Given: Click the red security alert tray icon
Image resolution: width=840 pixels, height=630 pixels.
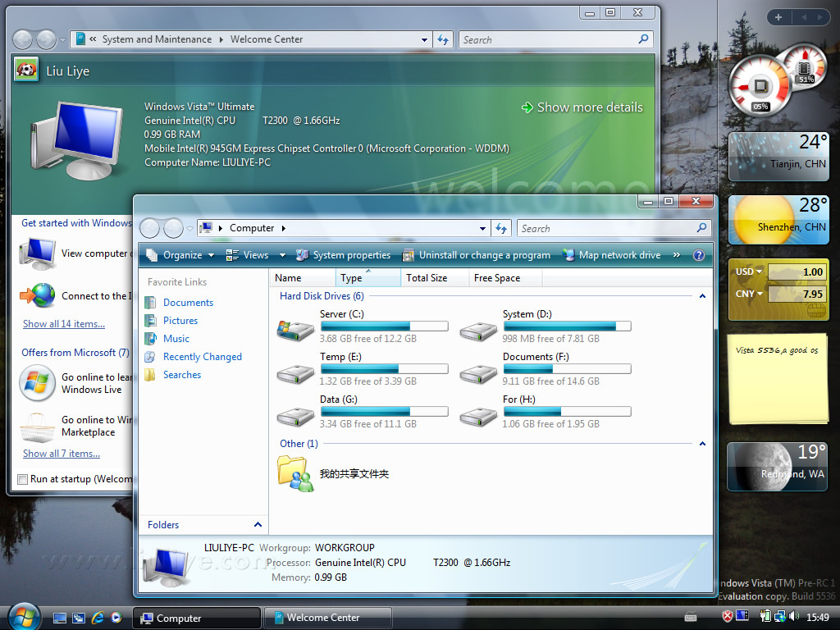Looking at the screenshot, I should point(727,617).
